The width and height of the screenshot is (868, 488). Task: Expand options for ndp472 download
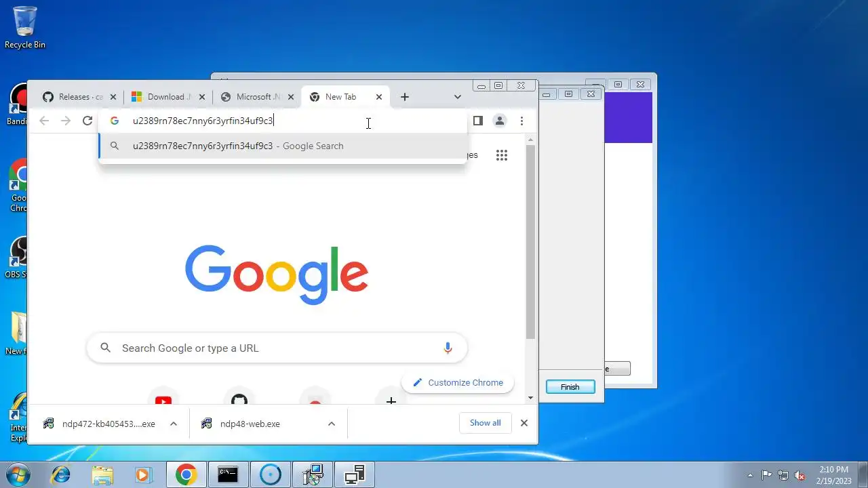click(x=174, y=424)
